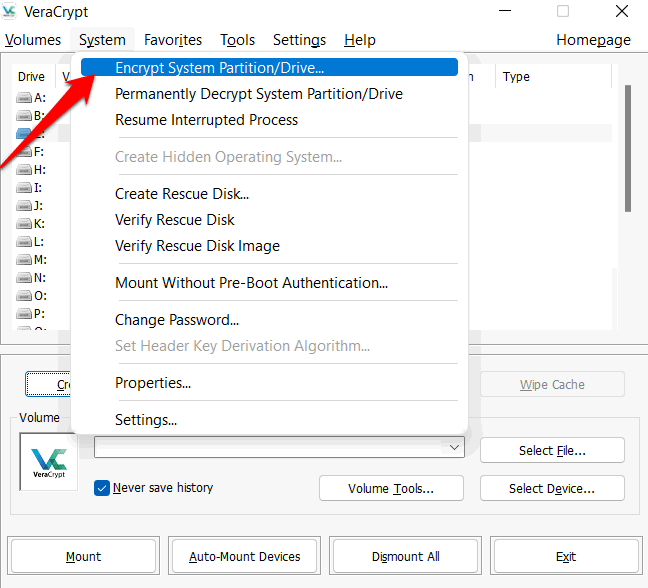Select drive O: icon in the list
This screenshot has width=648, height=588.
pos(24,296)
